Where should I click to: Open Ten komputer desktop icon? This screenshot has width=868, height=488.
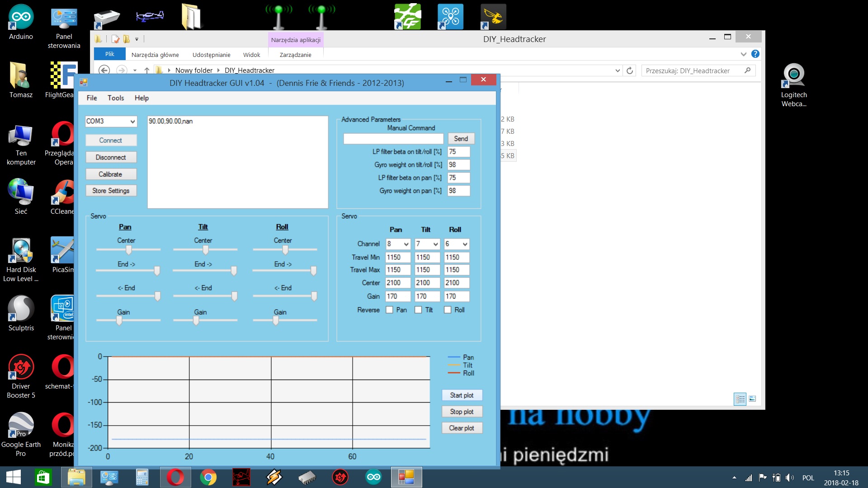click(21, 145)
